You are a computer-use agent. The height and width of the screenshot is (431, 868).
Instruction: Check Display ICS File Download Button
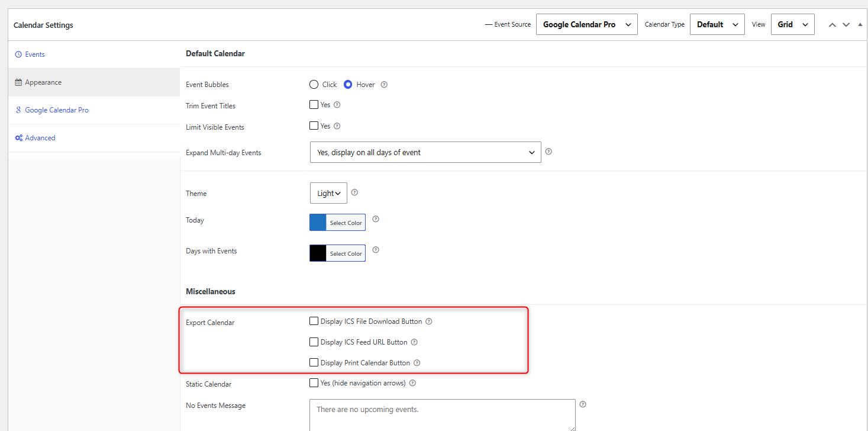314,321
